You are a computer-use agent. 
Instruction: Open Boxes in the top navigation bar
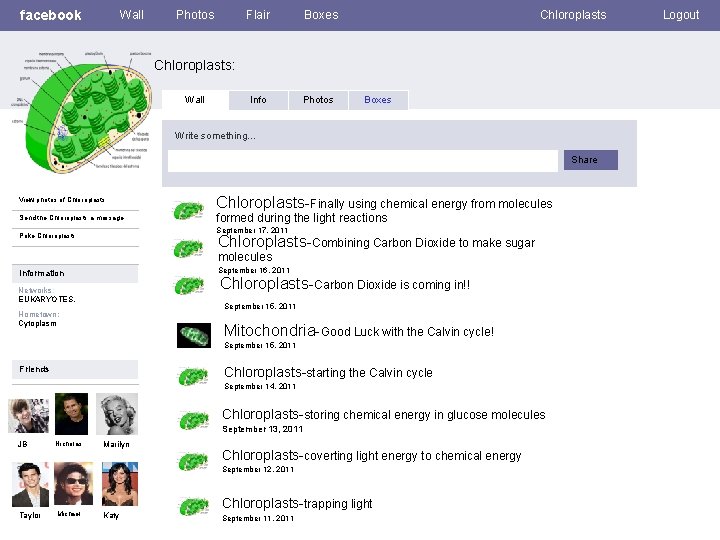click(x=321, y=15)
